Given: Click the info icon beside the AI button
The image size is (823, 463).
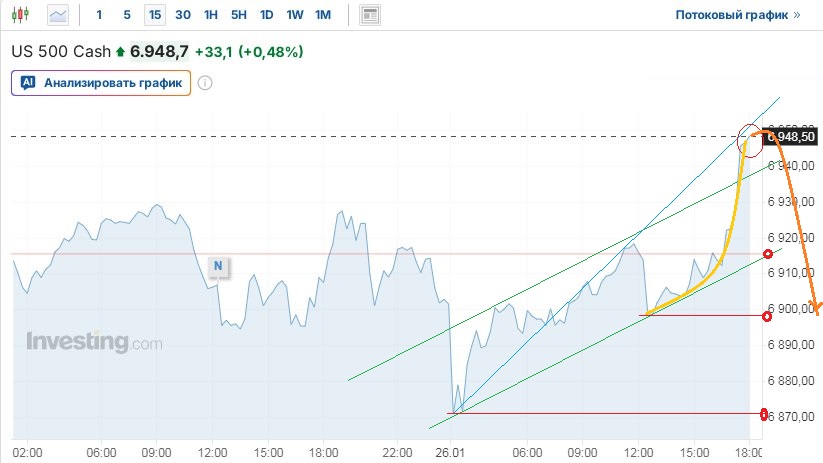Looking at the screenshot, I should tap(204, 83).
